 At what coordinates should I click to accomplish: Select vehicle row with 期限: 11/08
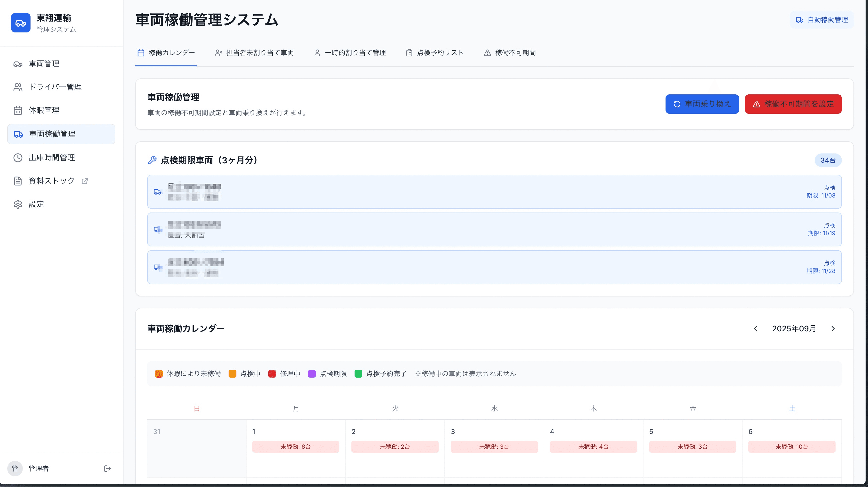(494, 192)
